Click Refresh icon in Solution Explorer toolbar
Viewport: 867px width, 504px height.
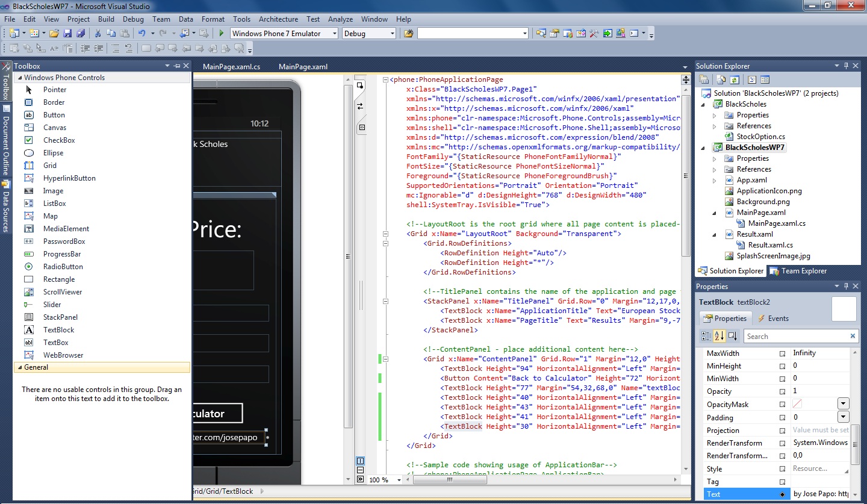(x=735, y=79)
